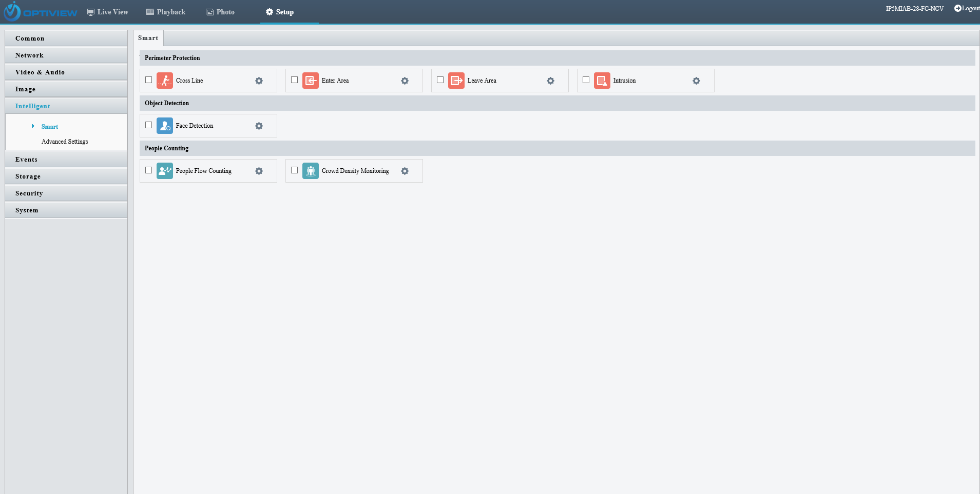Enable the Face Detection checkbox
Viewport: 980px width, 494px height.
[x=149, y=125]
